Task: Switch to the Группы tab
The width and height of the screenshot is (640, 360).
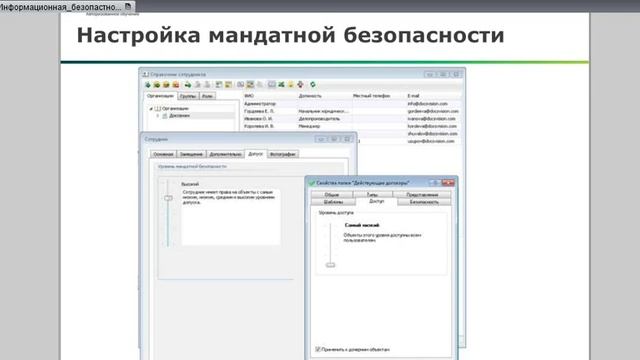Action: tap(188, 96)
